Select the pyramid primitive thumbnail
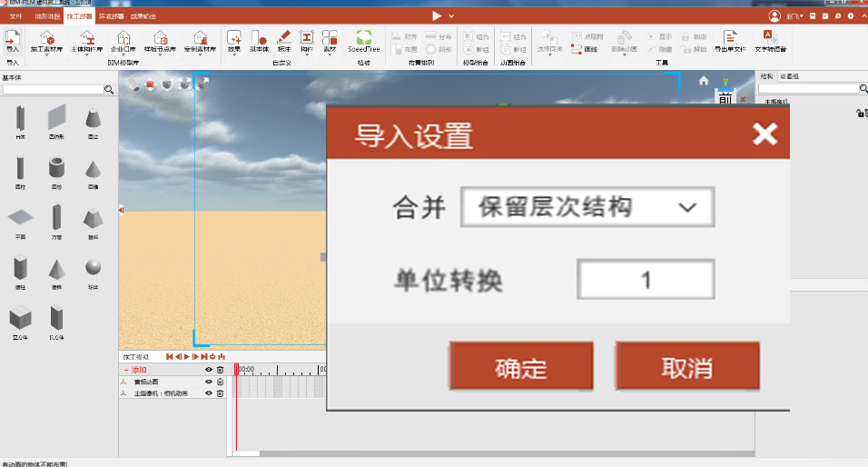 click(x=56, y=269)
